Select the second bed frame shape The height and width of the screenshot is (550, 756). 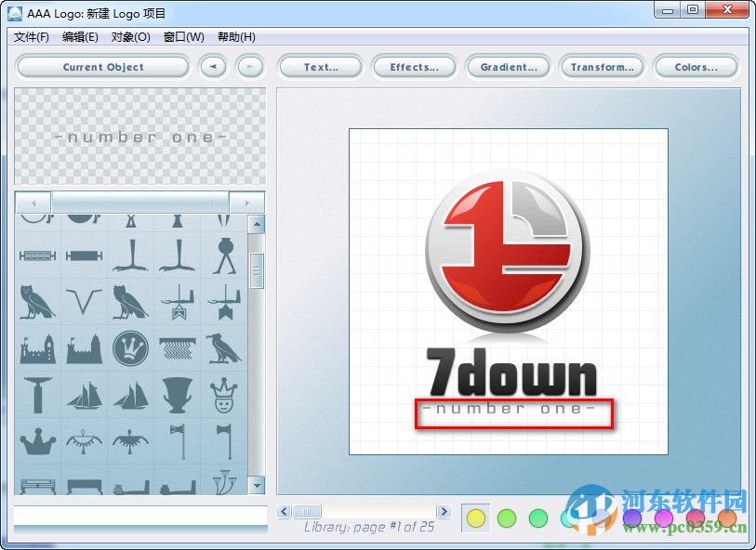[84, 487]
